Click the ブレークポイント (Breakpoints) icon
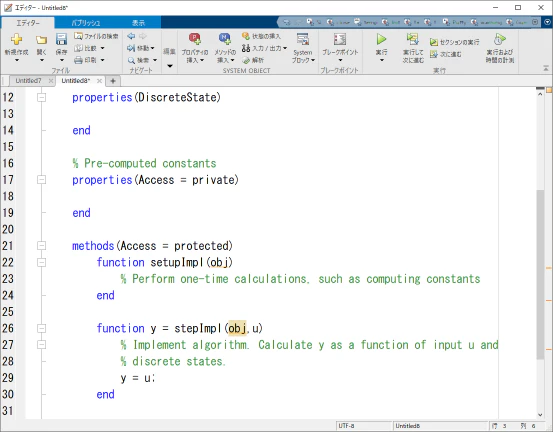The image size is (553, 432). click(x=340, y=39)
